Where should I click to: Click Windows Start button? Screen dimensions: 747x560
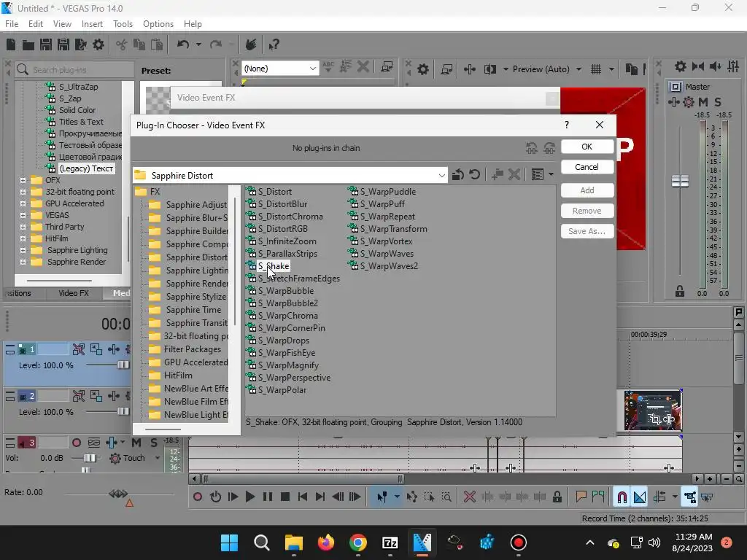point(230,542)
